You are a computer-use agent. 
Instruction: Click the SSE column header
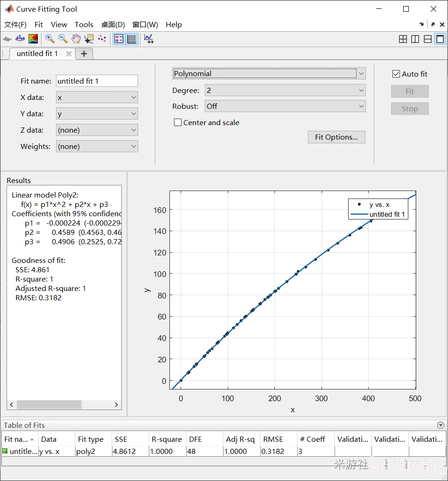(x=130, y=439)
